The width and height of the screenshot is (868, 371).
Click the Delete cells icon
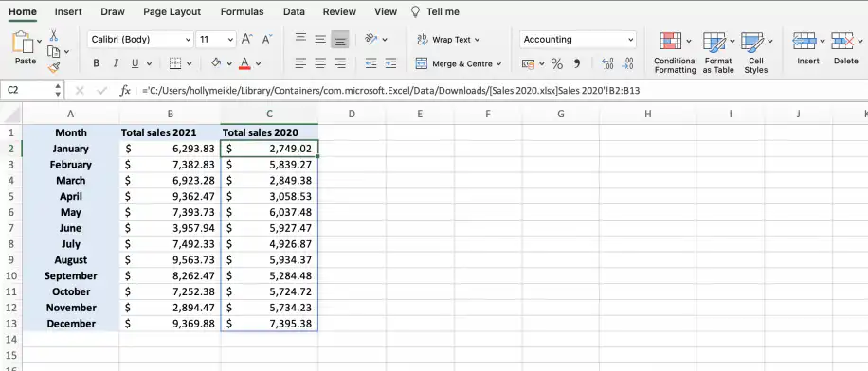click(842, 41)
